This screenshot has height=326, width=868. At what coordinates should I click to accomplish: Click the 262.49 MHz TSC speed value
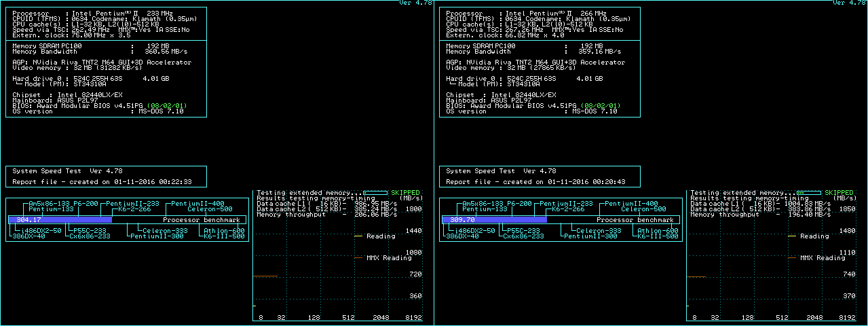(90, 30)
